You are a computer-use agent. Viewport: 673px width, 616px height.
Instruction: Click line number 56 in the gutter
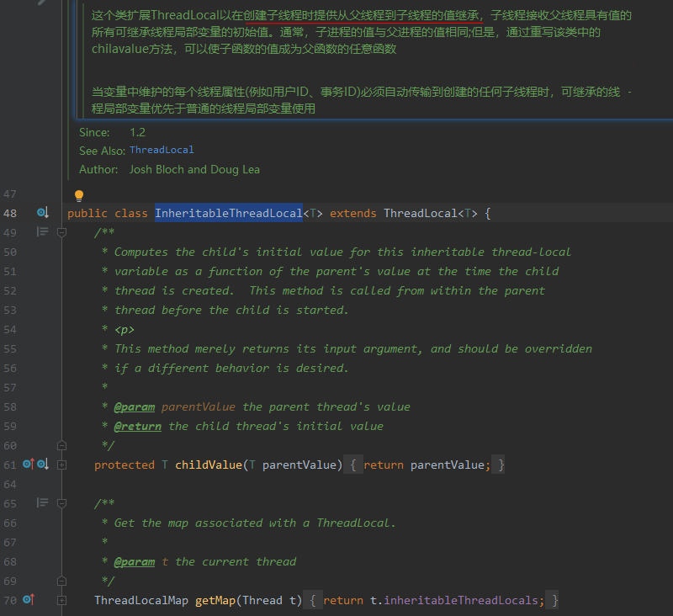pos(10,369)
